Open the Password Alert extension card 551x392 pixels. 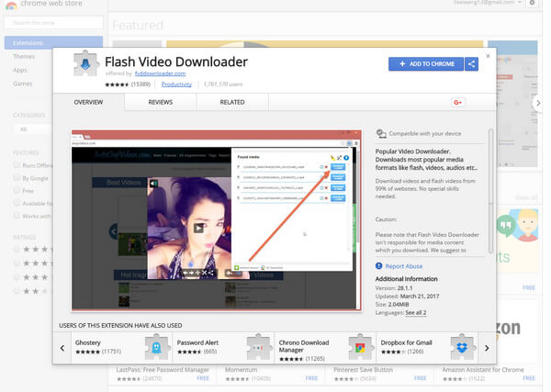[x=223, y=348]
